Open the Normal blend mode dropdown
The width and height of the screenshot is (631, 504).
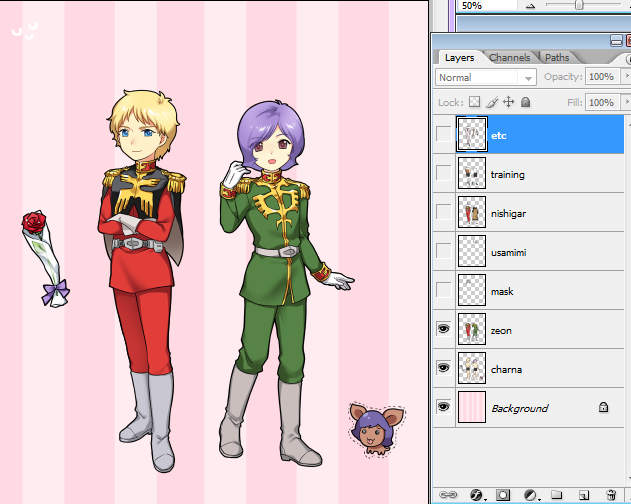coord(486,77)
